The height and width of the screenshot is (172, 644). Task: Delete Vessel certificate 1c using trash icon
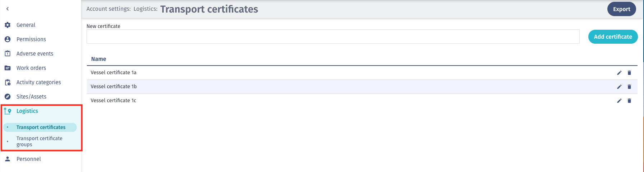629,101
